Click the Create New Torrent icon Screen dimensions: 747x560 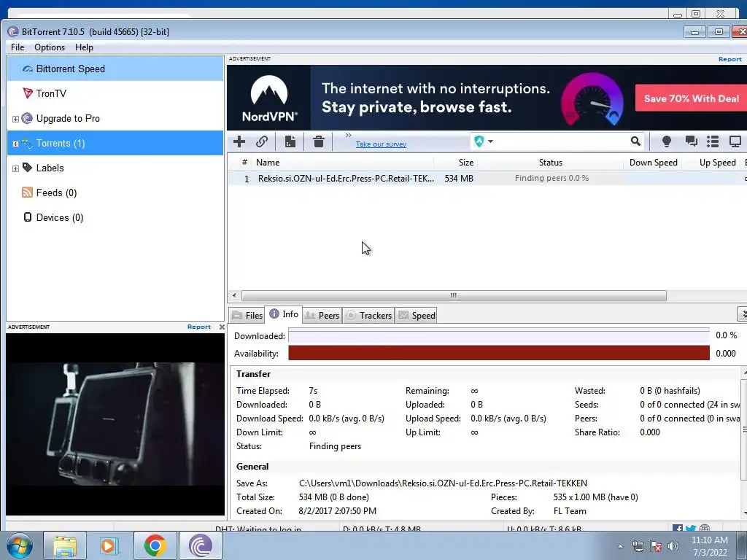(290, 141)
